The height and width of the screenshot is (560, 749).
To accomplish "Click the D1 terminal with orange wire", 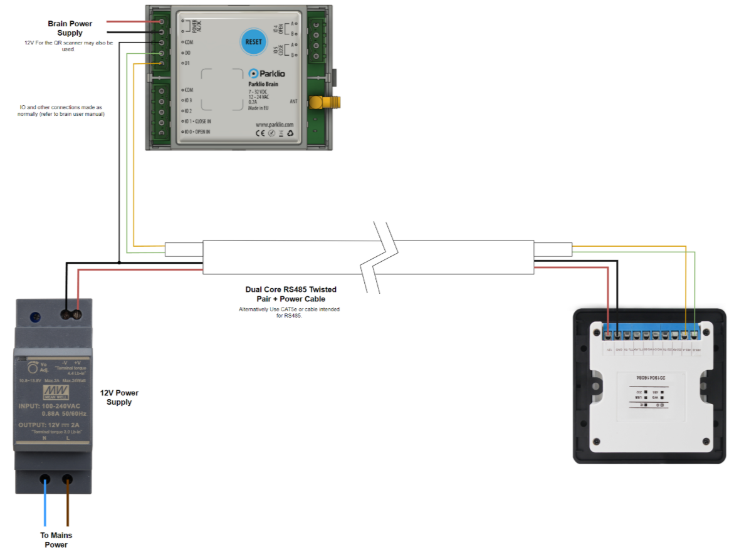I will click(161, 64).
